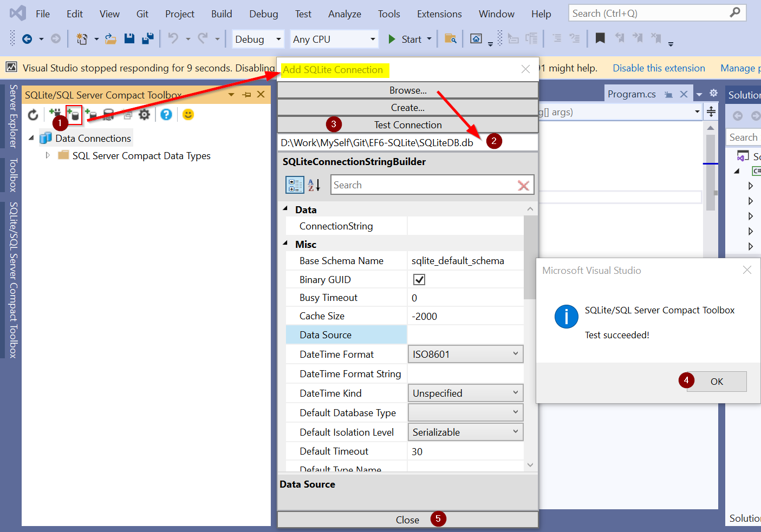
Task: Sort properties alphabetically with A-Z toggle
Action: (x=313, y=185)
